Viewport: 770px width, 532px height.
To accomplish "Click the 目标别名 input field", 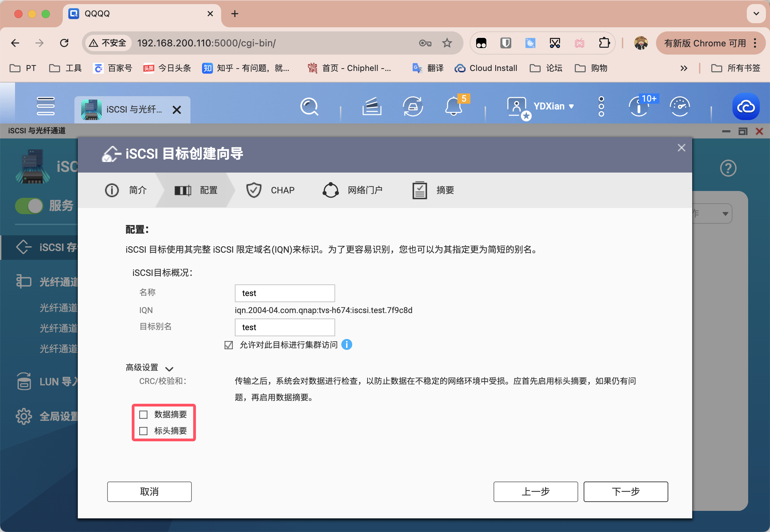I will click(x=284, y=327).
